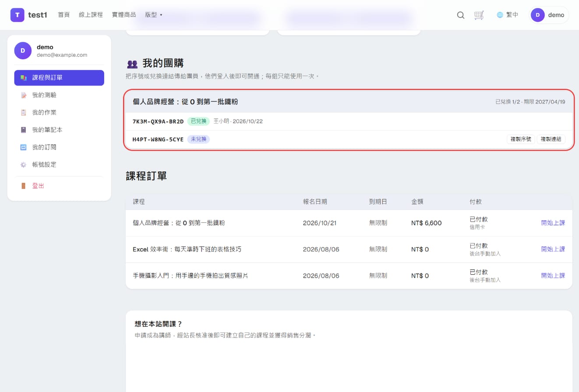Select 我的測驗 in sidebar

pos(59,95)
